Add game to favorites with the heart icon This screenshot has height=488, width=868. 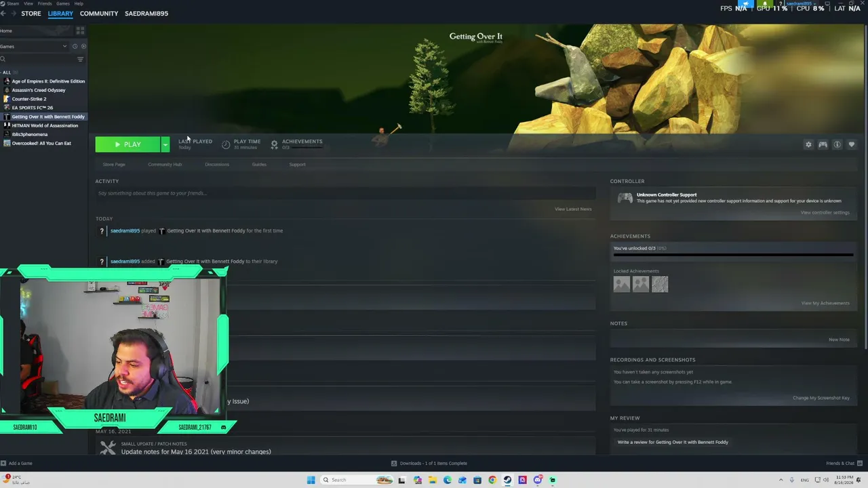coord(852,144)
